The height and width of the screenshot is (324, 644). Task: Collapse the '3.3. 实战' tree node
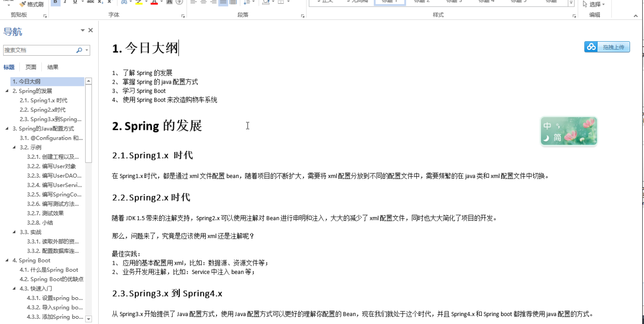pyautogui.click(x=14, y=232)
